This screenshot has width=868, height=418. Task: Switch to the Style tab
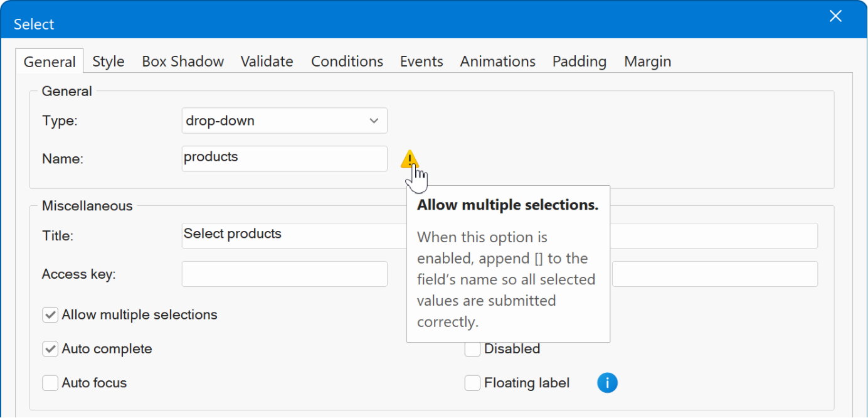pos(108,62)
